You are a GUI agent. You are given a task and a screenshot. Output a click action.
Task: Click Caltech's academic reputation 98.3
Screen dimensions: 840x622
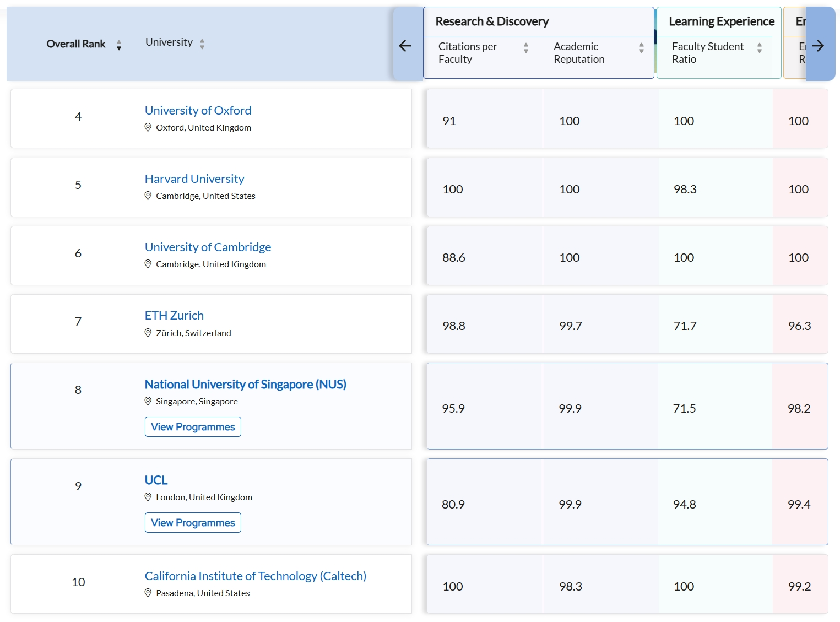click(x=570, y=587)
